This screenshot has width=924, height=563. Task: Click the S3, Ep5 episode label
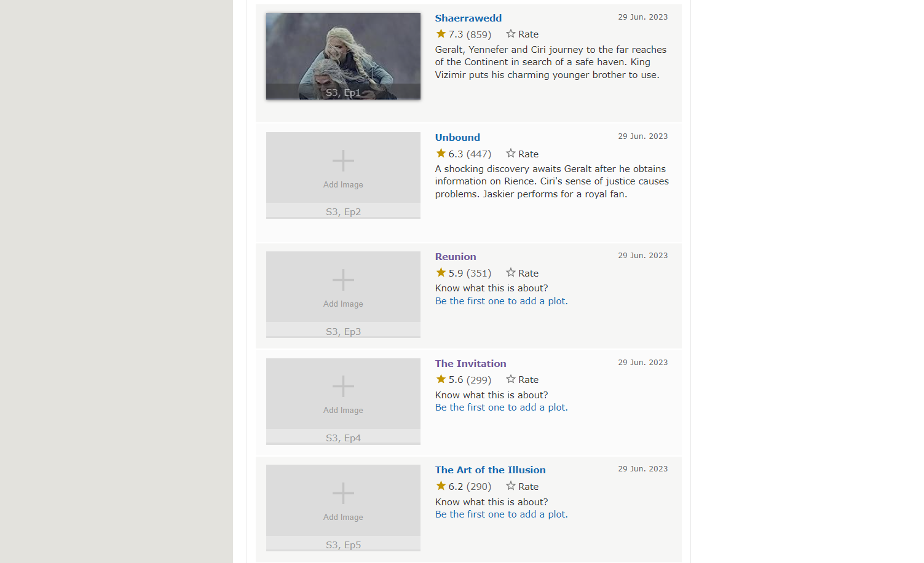(343, 545)
